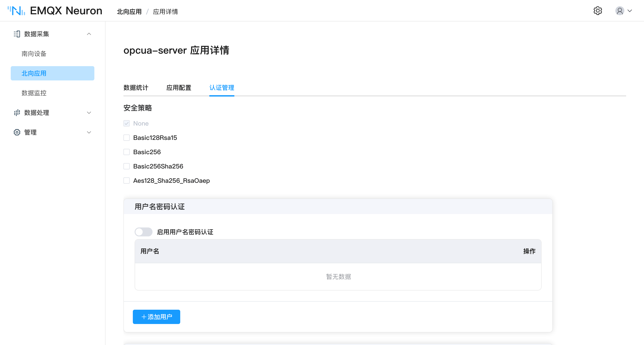644x345 pixels.
Task: Click the 操作 column header
Action: [x=529, y=251]
